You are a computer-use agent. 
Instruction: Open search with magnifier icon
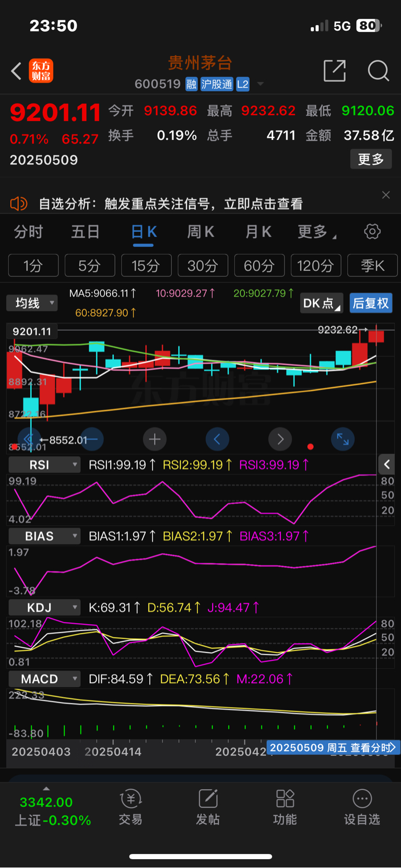pos(378,70)
